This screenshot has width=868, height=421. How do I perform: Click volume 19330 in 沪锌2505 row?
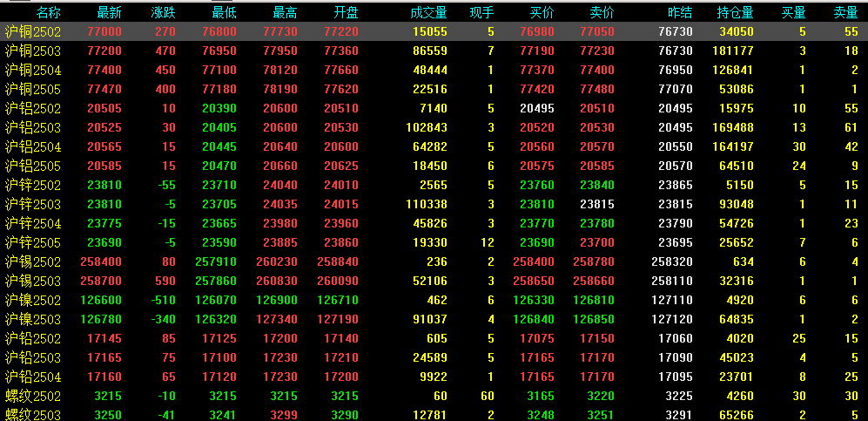[x=430, y=242]
